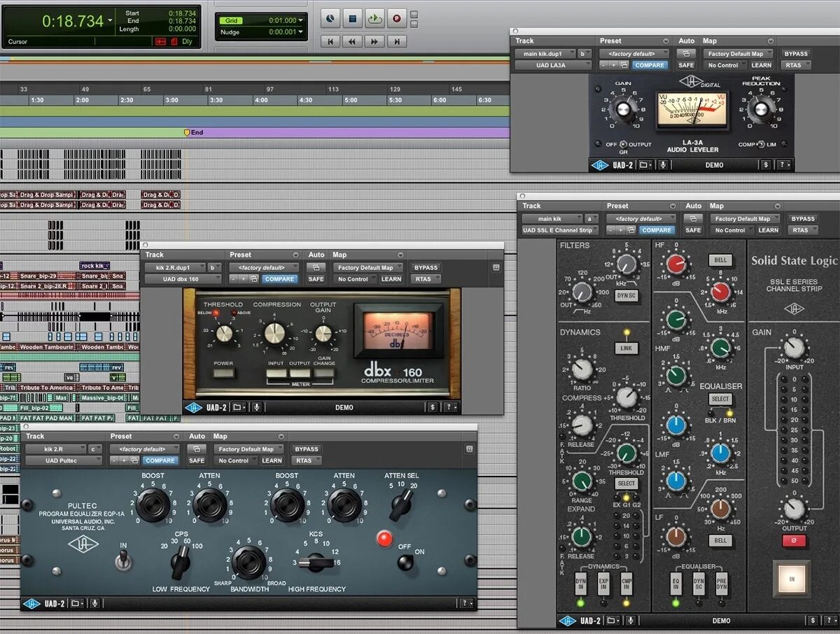
Task: Flip the LA-3A COMP/LIM switch
Action: [x=760, y=145]
